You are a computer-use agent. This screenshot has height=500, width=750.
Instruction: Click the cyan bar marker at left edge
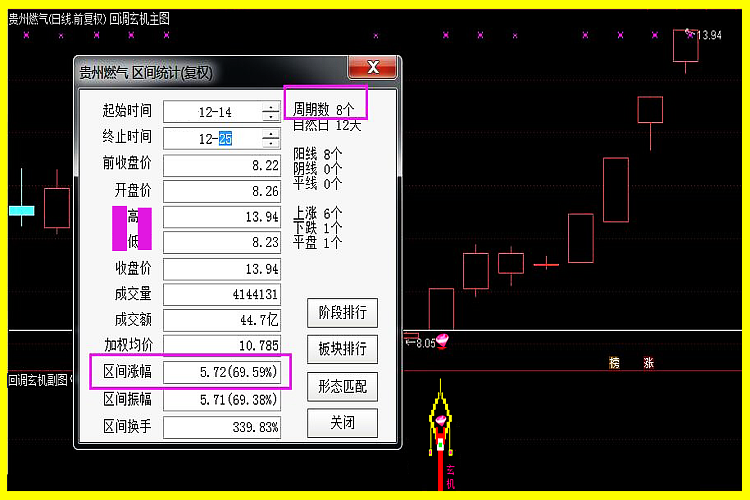[21, 210]
